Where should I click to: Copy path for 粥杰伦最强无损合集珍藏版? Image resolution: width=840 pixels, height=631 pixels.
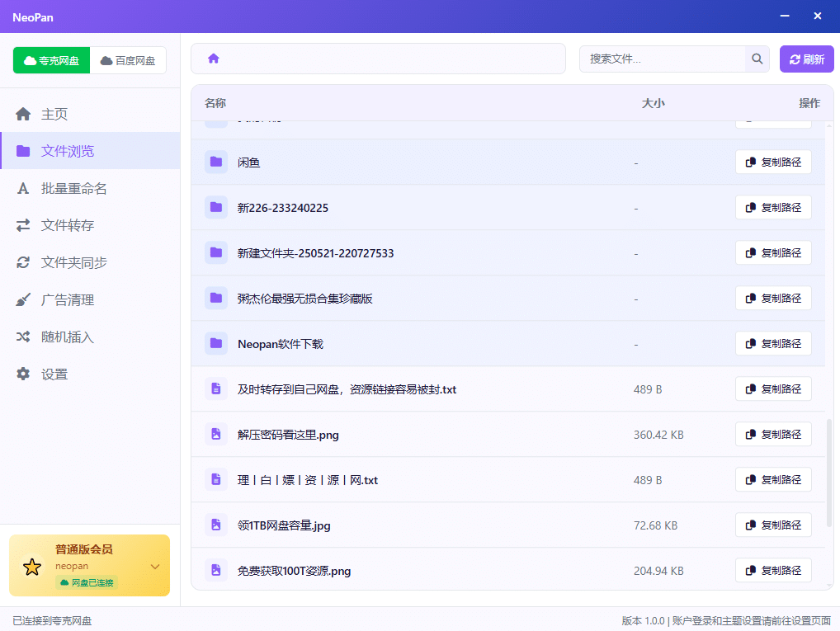773,299
